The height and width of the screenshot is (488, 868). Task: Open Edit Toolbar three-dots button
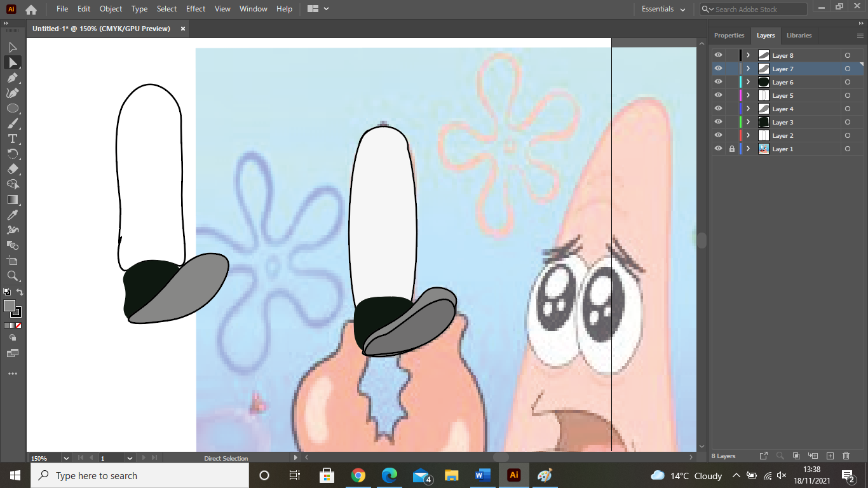(x=13, y=374)
